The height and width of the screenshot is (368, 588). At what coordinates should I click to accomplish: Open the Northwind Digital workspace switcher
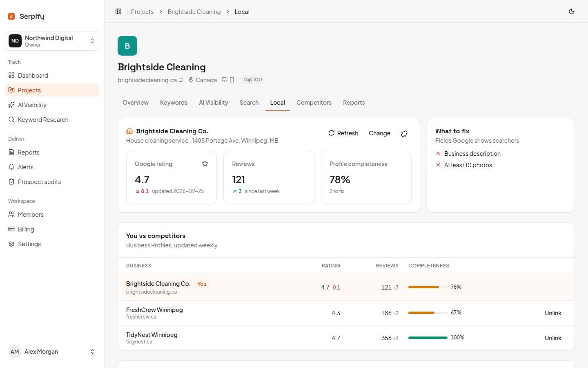pyautogui.click(x=52, y=41)
